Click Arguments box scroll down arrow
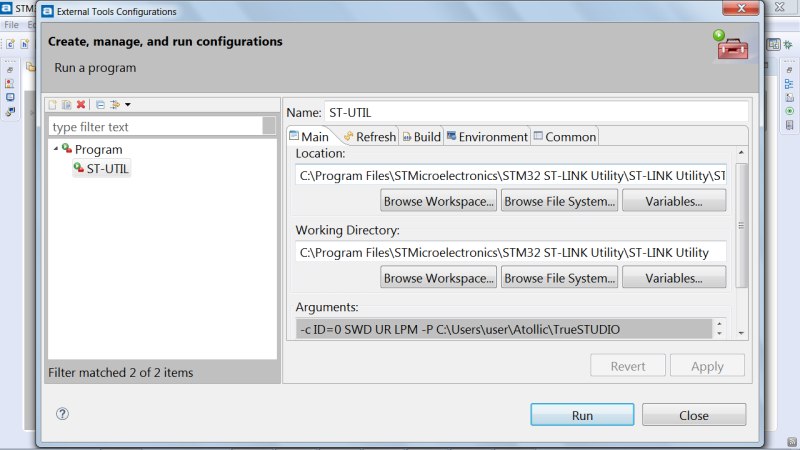This screenshot has height=450, width=800. coord(719,334)
